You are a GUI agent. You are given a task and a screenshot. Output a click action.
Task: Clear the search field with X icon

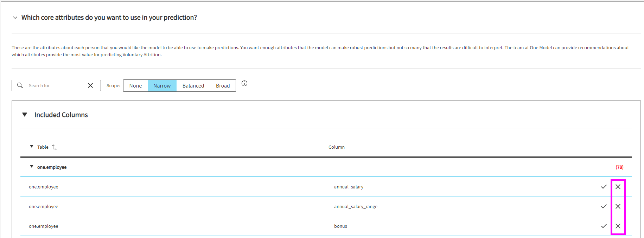pos(90,85)
